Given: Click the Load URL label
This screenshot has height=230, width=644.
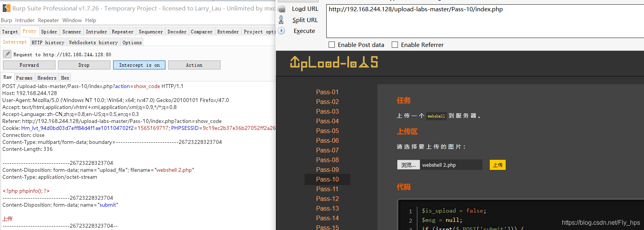Looking at the screenshot, I should (305, 9).
